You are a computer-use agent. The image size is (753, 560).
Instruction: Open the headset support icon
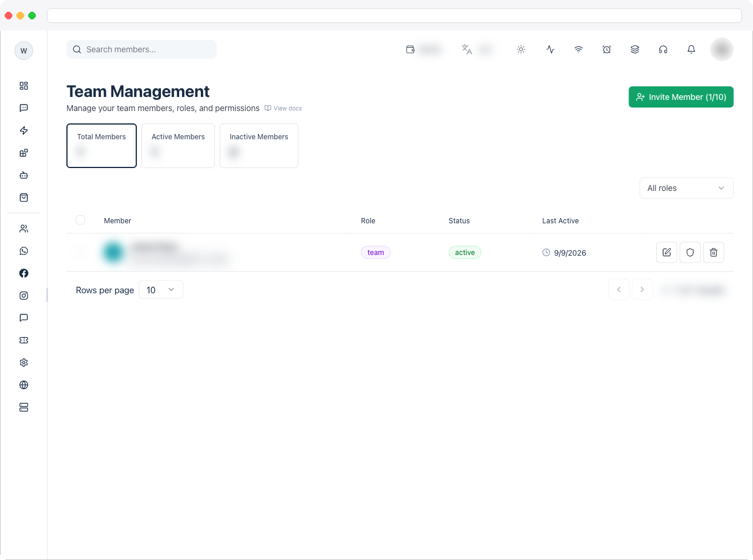click(663, 49)
